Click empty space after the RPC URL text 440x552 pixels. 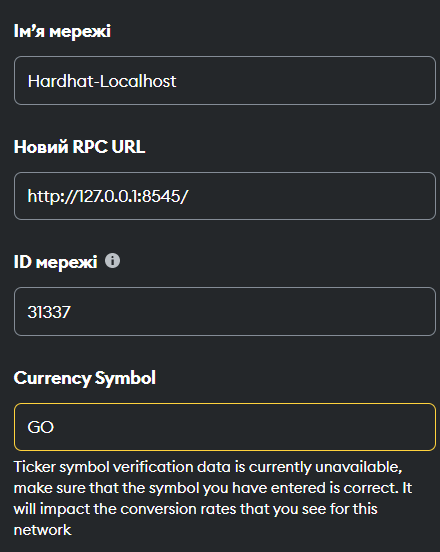click(310, 196)
